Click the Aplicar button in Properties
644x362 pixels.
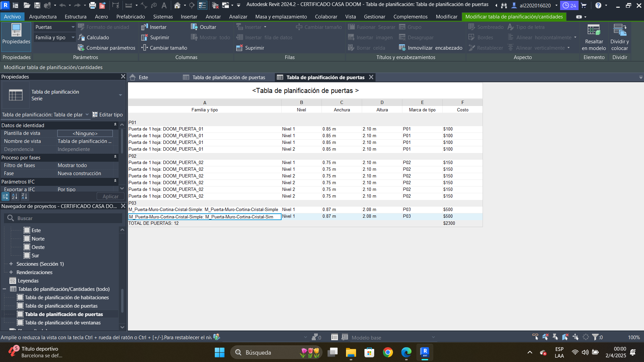(110, 197)
